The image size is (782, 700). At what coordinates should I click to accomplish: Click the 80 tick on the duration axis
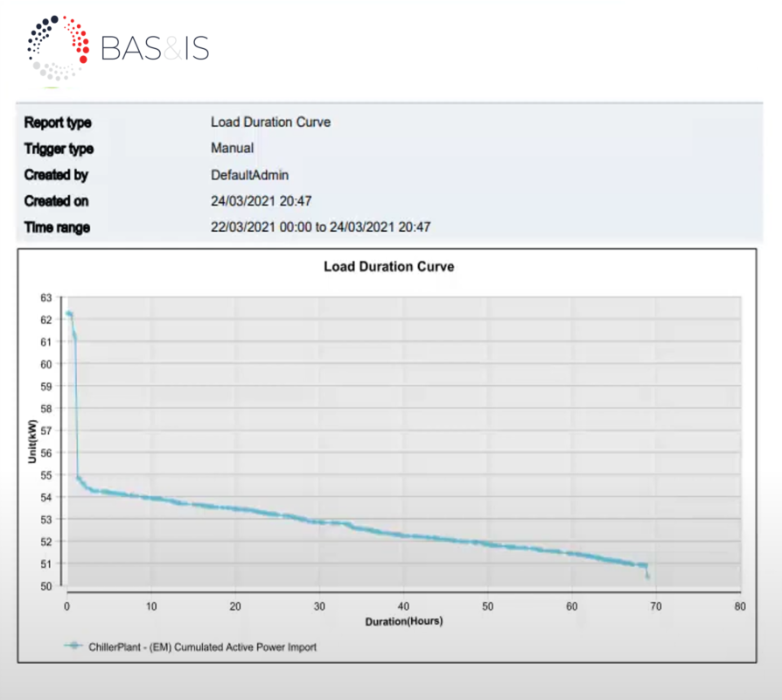click(740, 605)
